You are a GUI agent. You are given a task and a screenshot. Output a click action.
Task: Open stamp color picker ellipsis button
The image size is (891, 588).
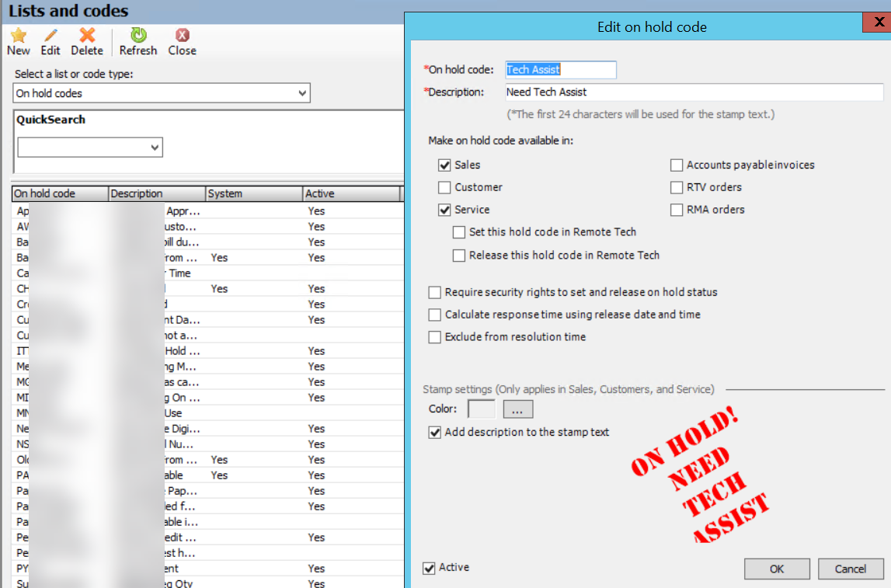click(517, 409)
